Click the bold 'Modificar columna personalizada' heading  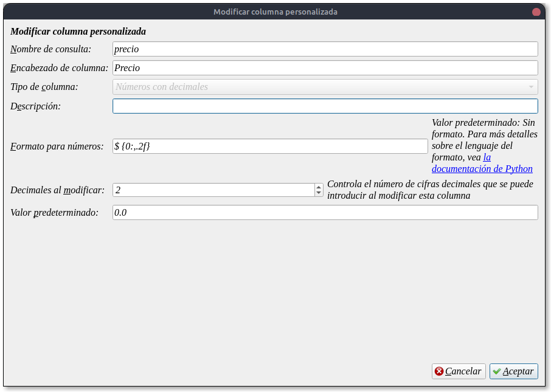click(78, 32)
